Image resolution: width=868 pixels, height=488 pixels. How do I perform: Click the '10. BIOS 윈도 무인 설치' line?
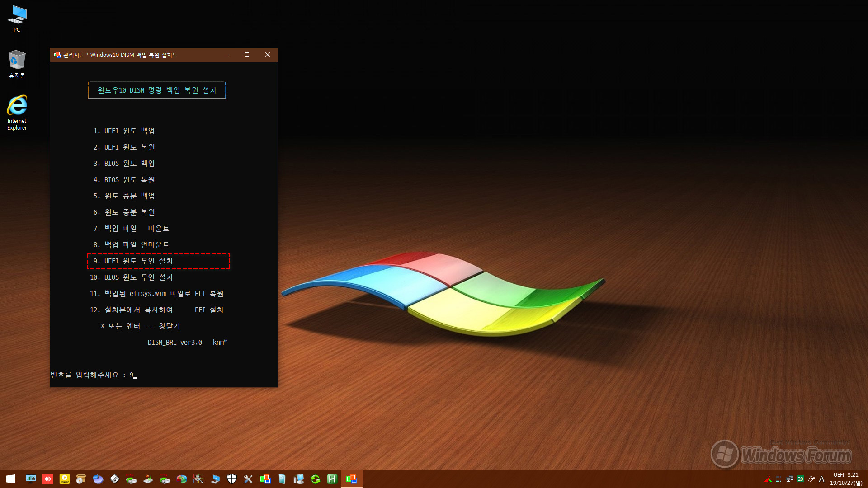tap(131, 277)
